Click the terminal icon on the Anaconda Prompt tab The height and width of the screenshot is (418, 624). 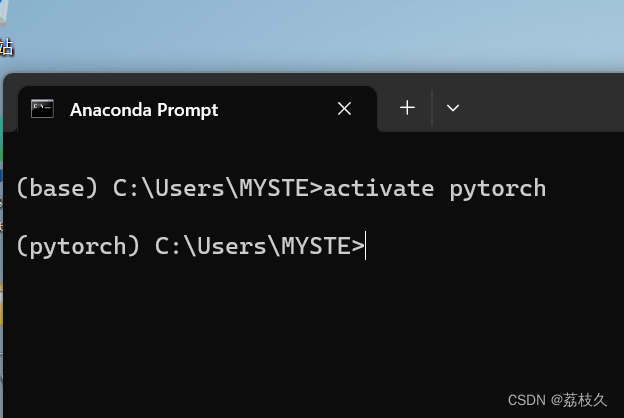(42, 109)
